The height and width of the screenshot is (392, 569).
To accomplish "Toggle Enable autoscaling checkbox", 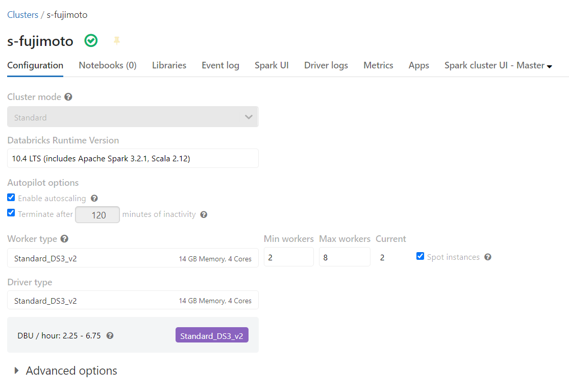I will [11, 198].
